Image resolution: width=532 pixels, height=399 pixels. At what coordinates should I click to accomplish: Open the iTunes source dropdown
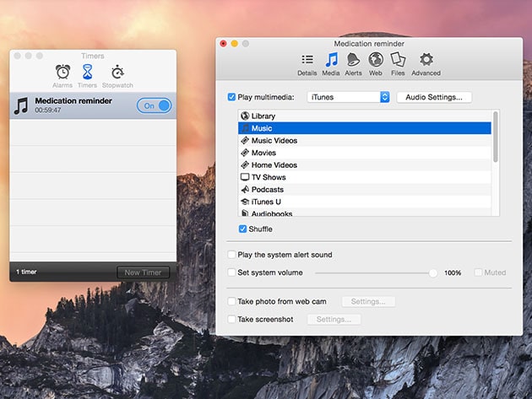pyautogui.click(x=348, y=97)
